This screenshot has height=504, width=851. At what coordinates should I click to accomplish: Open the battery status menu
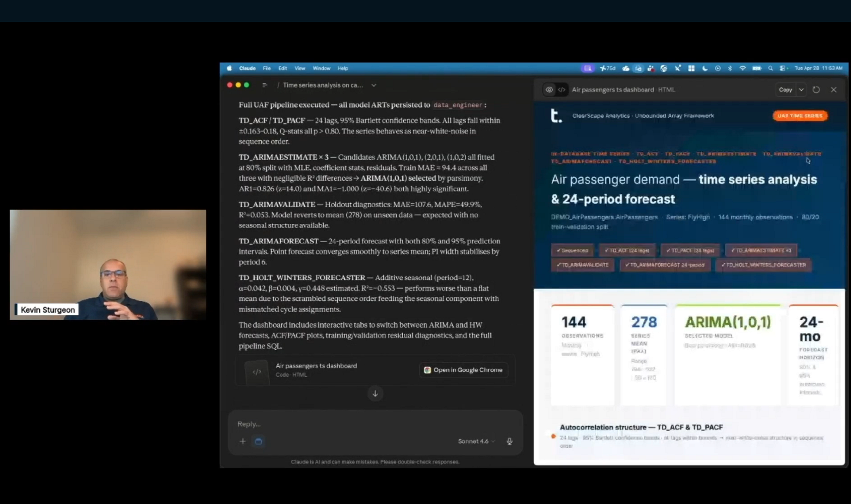pyautogui.click(x=757, y=69)
